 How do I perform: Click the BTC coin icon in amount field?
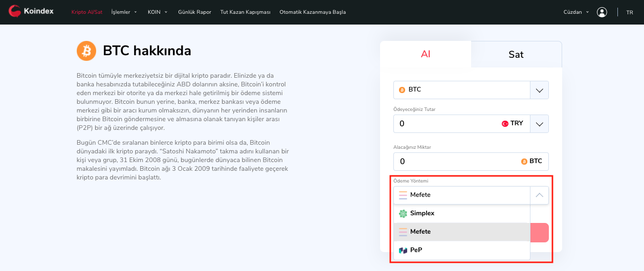pyautogui.click(x=524, y=162)
